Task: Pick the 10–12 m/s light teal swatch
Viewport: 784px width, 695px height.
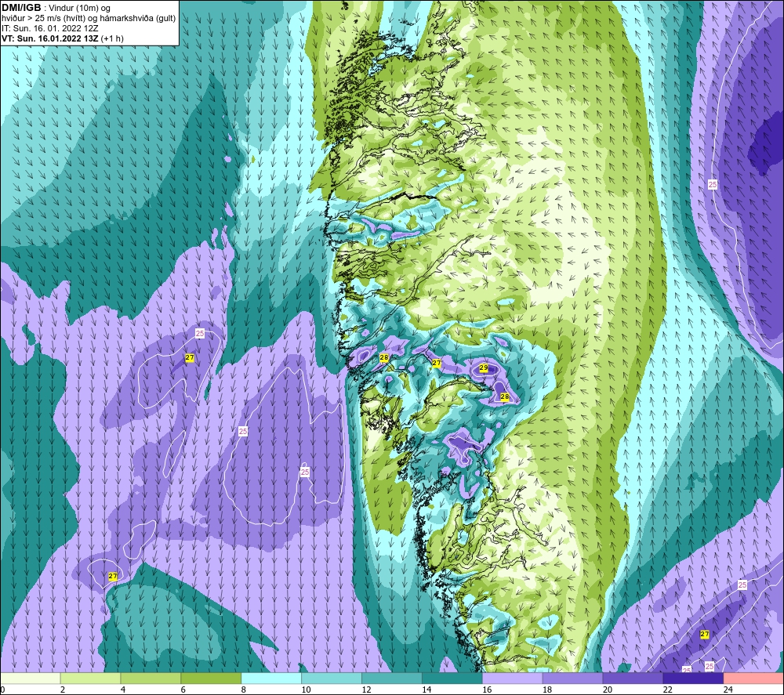Action: [x=332, y=678]
